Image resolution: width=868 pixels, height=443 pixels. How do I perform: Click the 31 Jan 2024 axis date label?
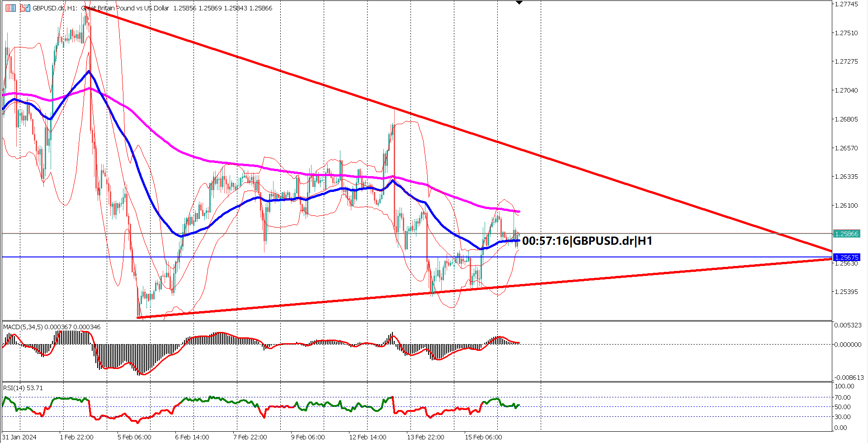point(19,437)
